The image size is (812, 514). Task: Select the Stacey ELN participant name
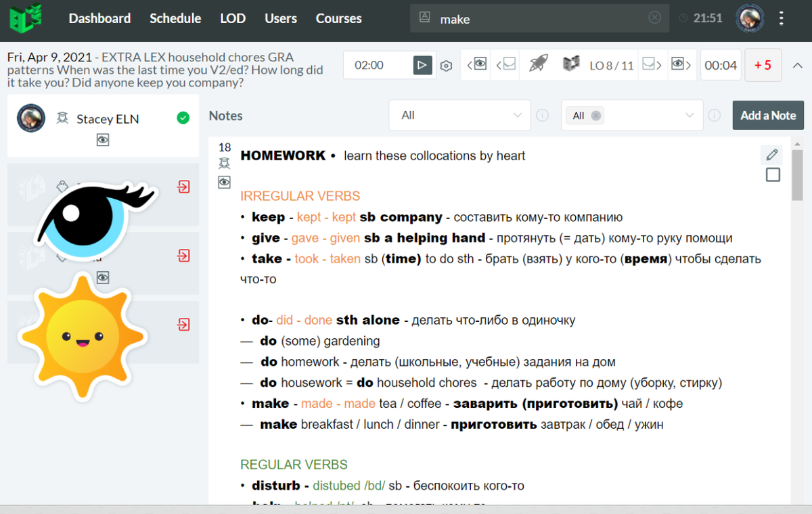click(108, 119)
